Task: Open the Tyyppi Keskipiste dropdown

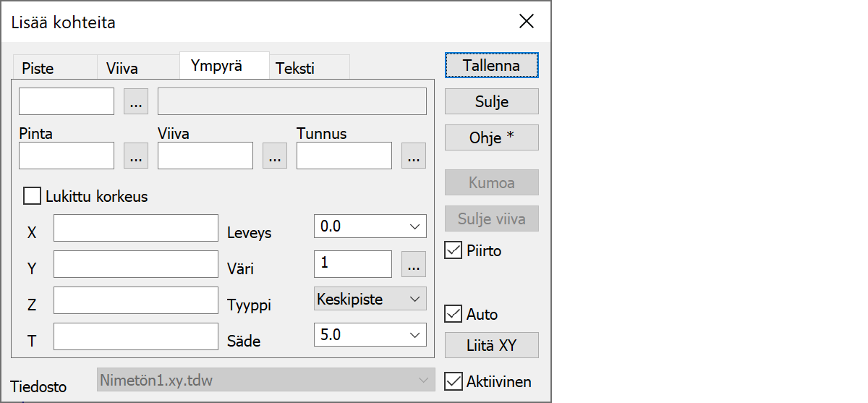Action: point(414,299)
